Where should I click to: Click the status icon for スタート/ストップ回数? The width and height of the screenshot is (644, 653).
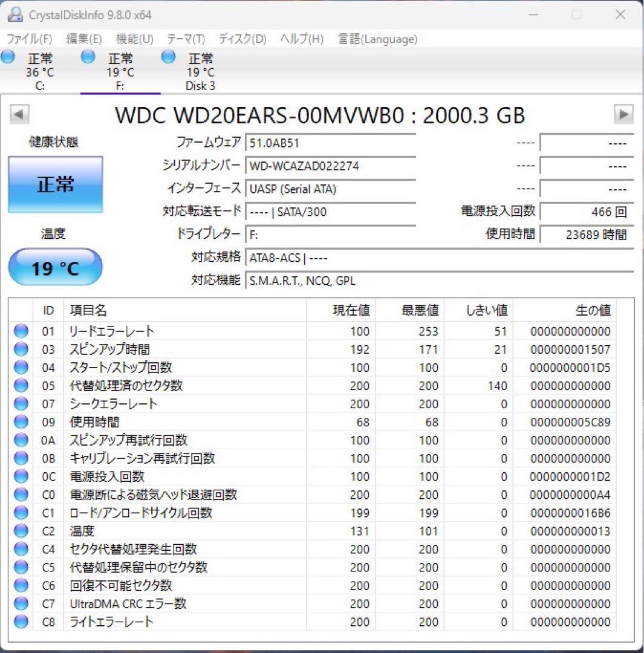[21, 368]
